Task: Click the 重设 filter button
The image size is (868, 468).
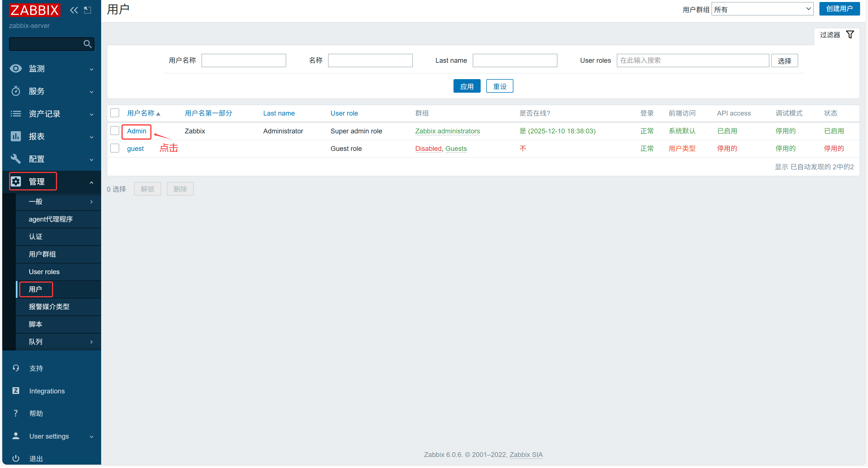Action: (x=500, y=86)
